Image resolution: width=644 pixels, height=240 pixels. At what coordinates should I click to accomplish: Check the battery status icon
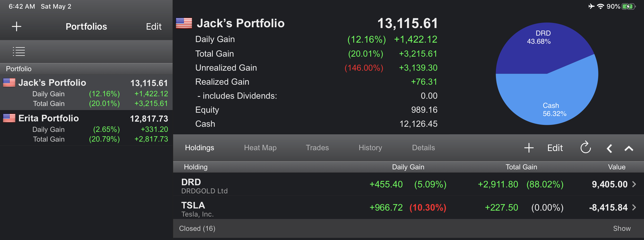click(629, 6)
